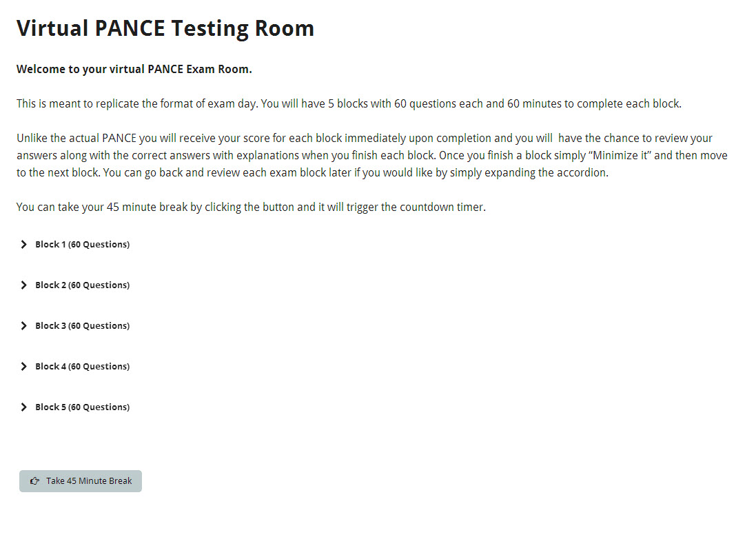This screenshot has height=537, width=756.
Task: Open Block 4 (60 Questions) label
Action: pyautogui.click(x=83, y=367)
